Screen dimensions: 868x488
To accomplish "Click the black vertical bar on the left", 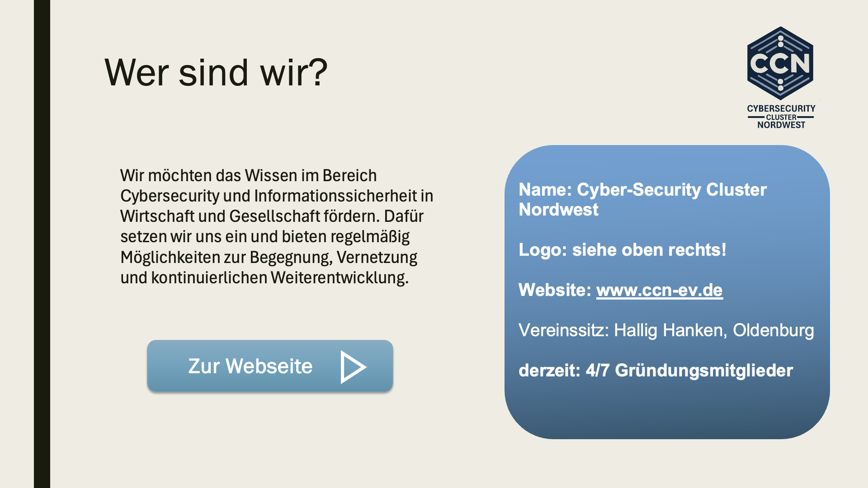I will point(42,244).
